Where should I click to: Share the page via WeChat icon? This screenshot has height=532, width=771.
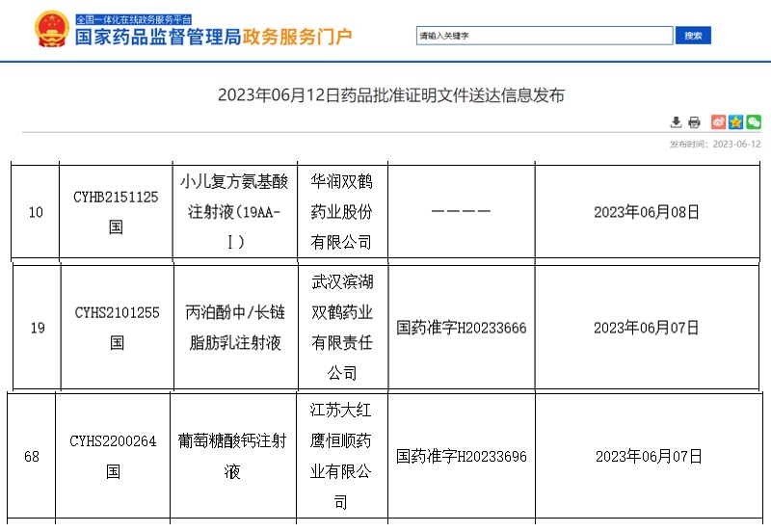(754, 122)
